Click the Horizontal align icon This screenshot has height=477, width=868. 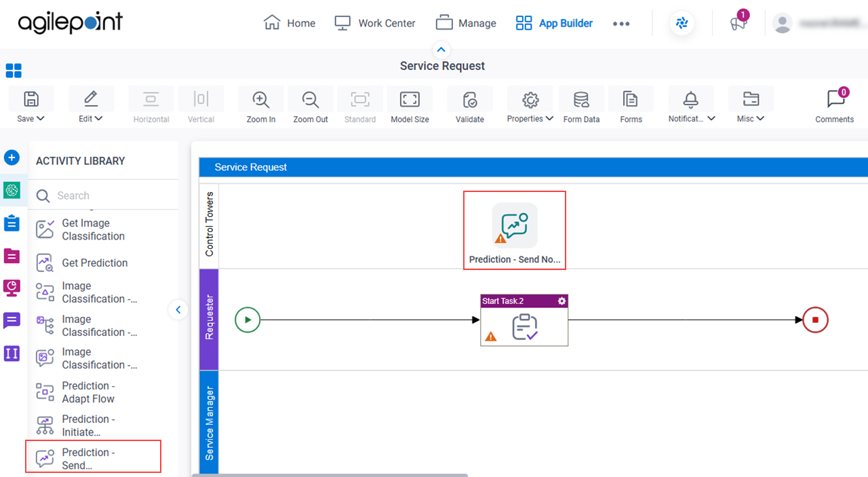click(151, 99)
